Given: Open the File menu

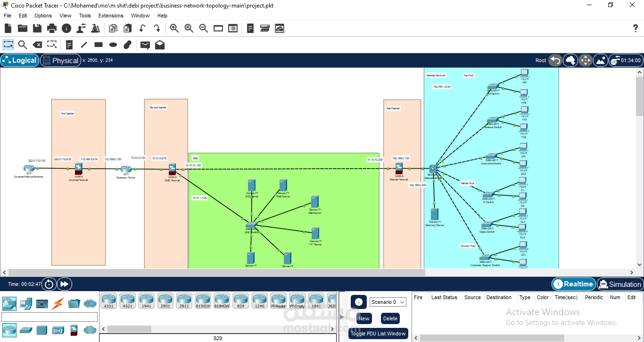Looking at the screenshot, I should 8,16.
